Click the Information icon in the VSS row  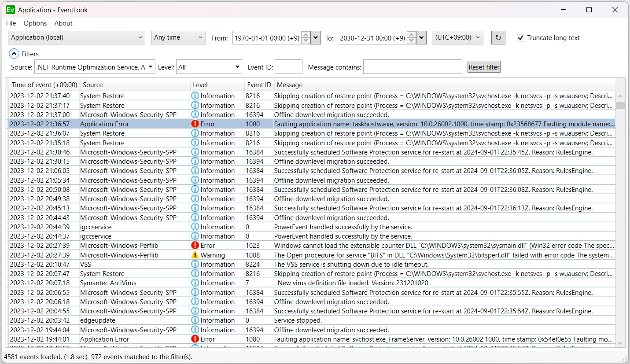point(195,265)
